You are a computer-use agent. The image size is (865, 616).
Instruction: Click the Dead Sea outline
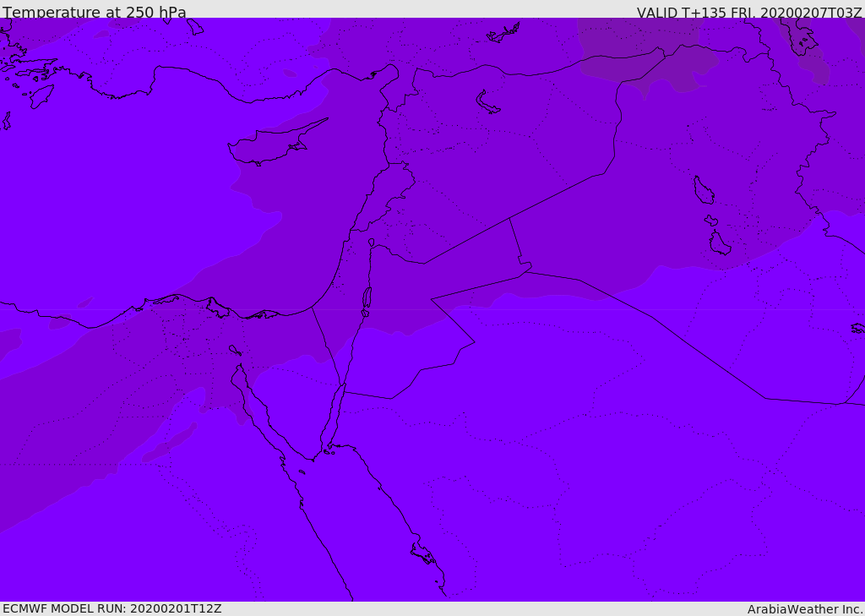[367, 298]
